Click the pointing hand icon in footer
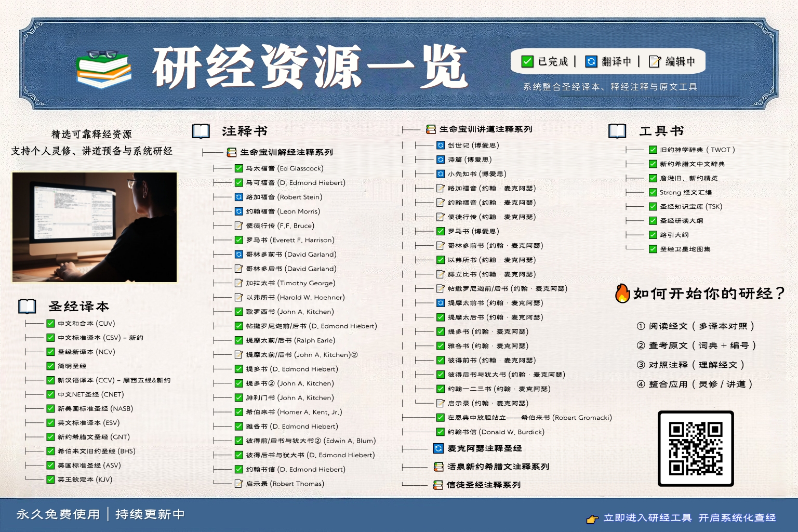 (592, 518)
